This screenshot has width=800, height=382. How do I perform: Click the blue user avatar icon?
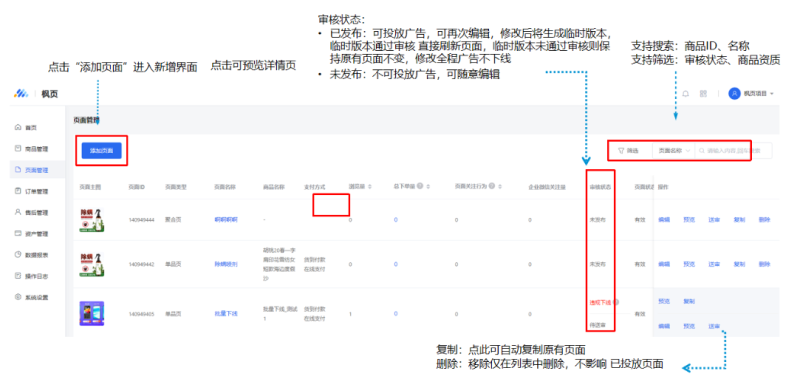click(734, 93)
